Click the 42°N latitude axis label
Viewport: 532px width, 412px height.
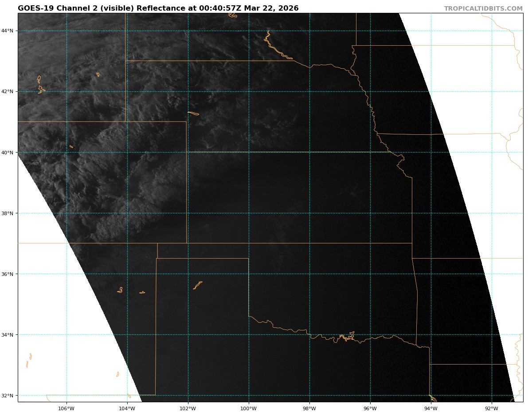tap(7, 91)
